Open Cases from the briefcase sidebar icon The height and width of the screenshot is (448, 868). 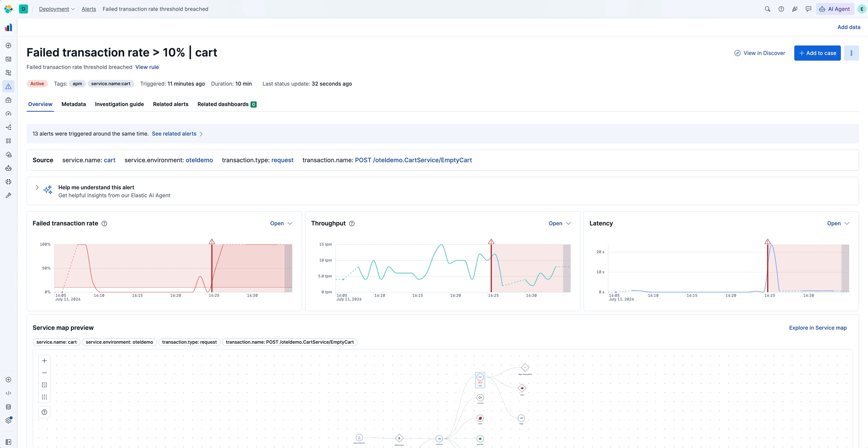8,100
